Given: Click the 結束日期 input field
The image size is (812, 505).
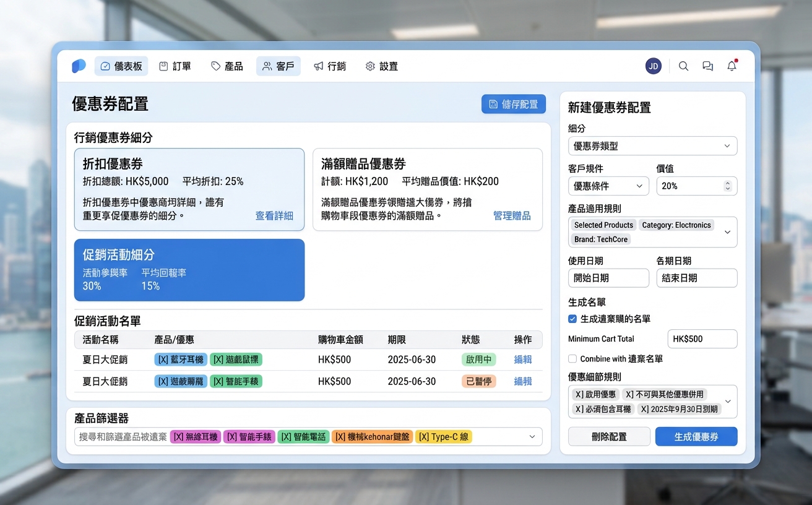Looking at the screenshot, I should (697, 278).
